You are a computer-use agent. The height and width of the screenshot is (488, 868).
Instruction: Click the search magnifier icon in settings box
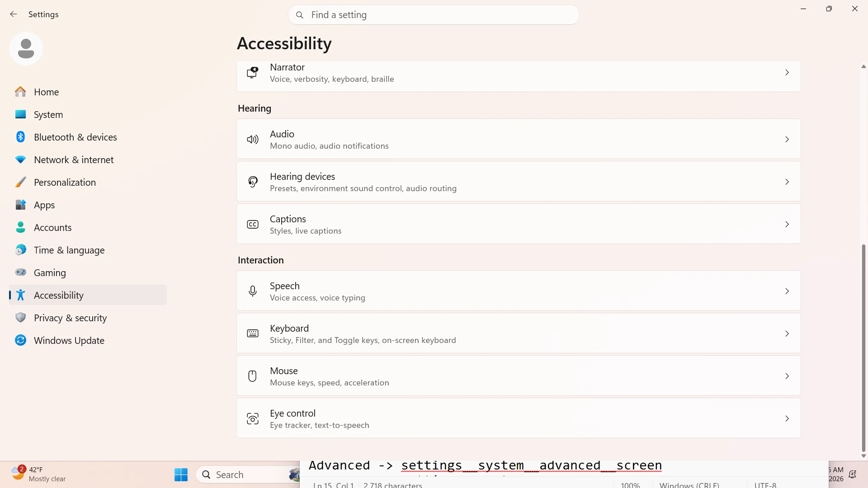click(x=299, y=15)
